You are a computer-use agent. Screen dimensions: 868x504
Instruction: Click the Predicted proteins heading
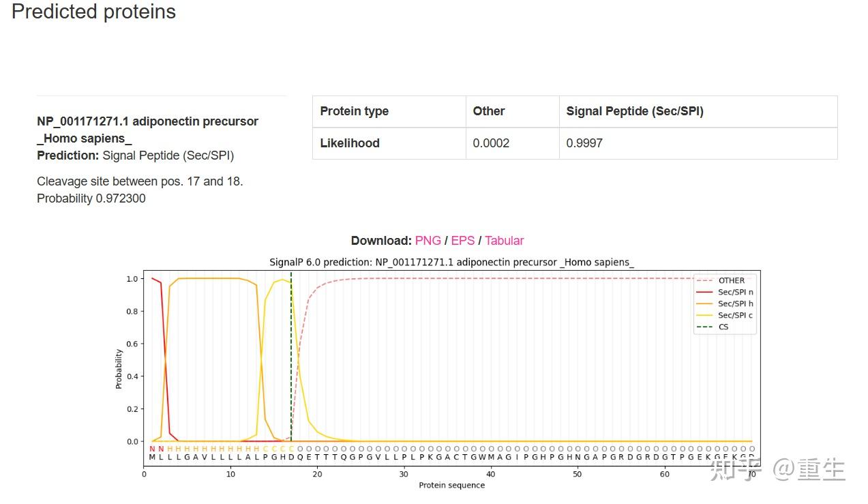pos(93,12)
